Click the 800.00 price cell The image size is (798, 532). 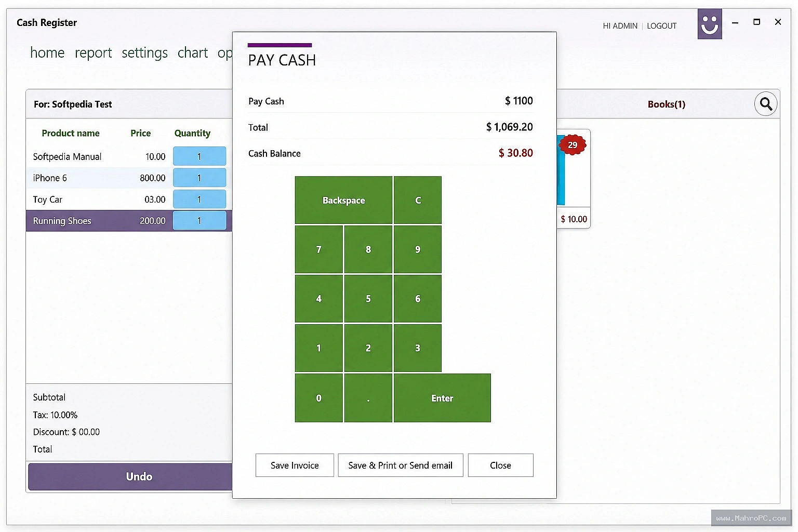(152, 178)
